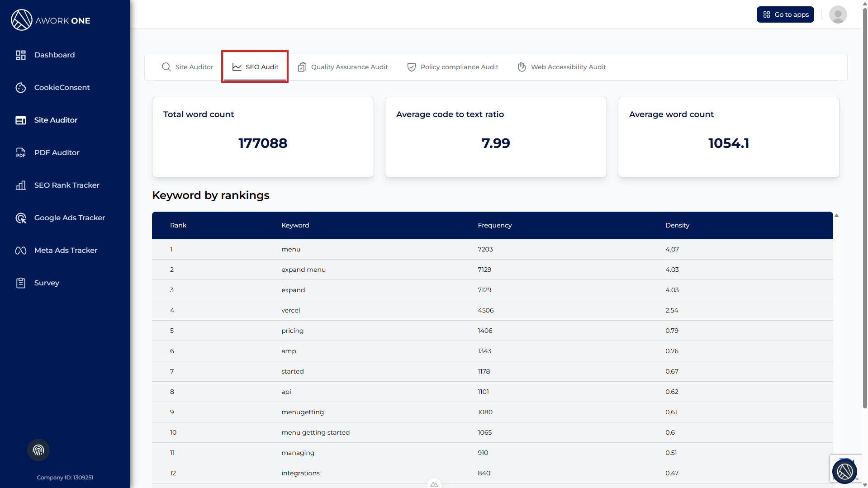Click the fingerprint icon in sidebar
The width and height of the screenshot is (868, 488).
click(x=38, y=450)
